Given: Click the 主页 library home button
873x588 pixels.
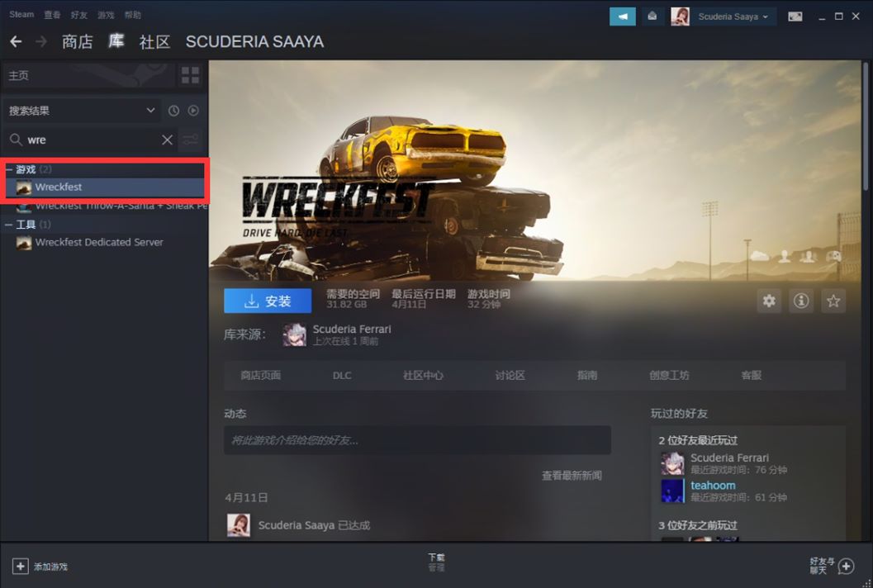Looking at the screenshot, I should (88, 75).
